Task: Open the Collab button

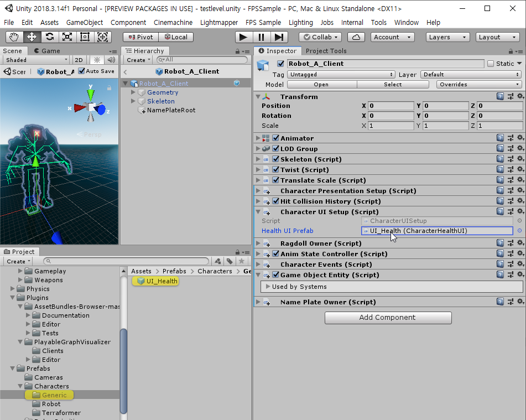Action: tap(320, 37)
